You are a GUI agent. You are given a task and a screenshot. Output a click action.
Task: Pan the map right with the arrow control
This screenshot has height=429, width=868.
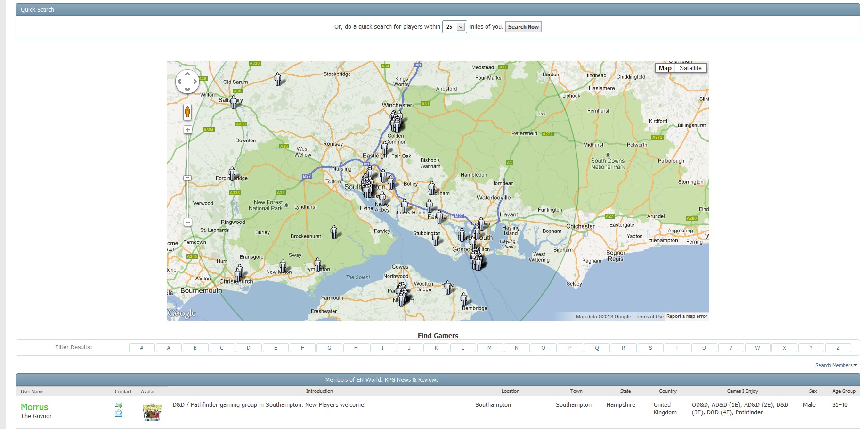point(195,82)
